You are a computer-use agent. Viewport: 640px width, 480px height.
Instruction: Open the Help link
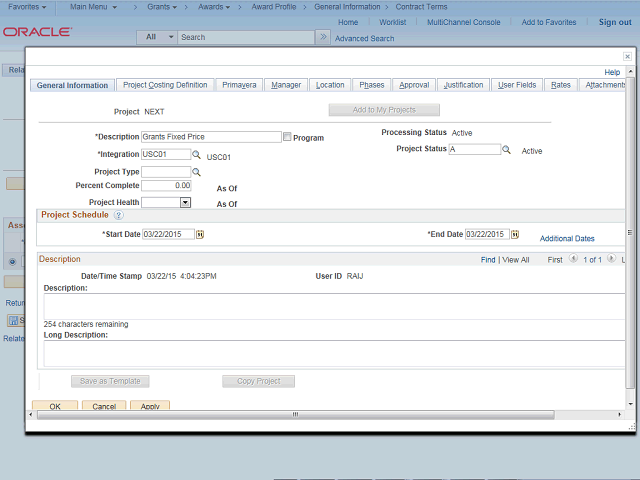pyautogui.click(x=612, y=72)
